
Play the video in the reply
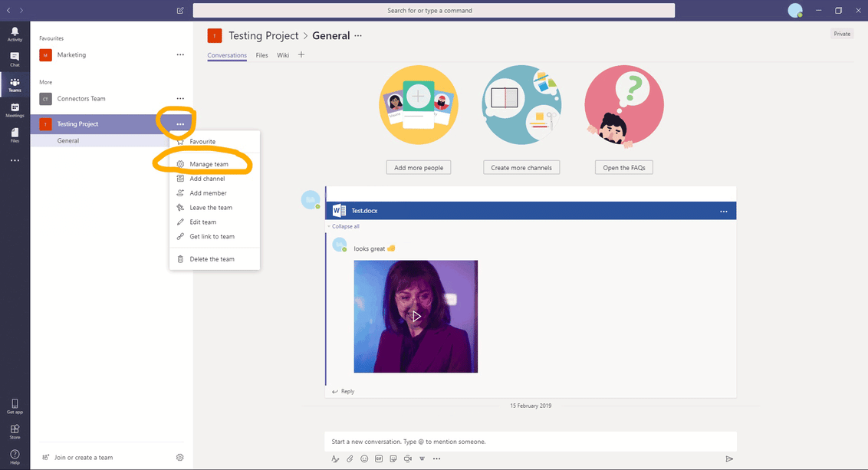[416, 316]
